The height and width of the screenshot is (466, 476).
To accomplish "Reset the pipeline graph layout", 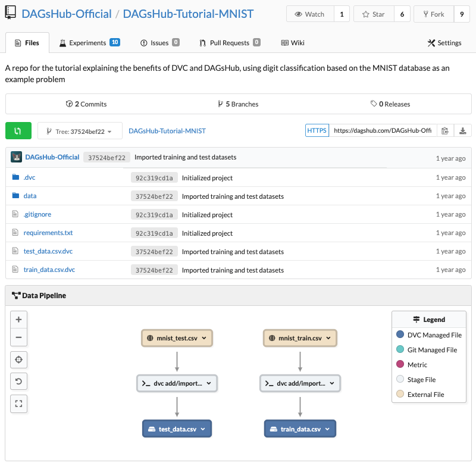I will pyautogui.click(x=18, y=381).
